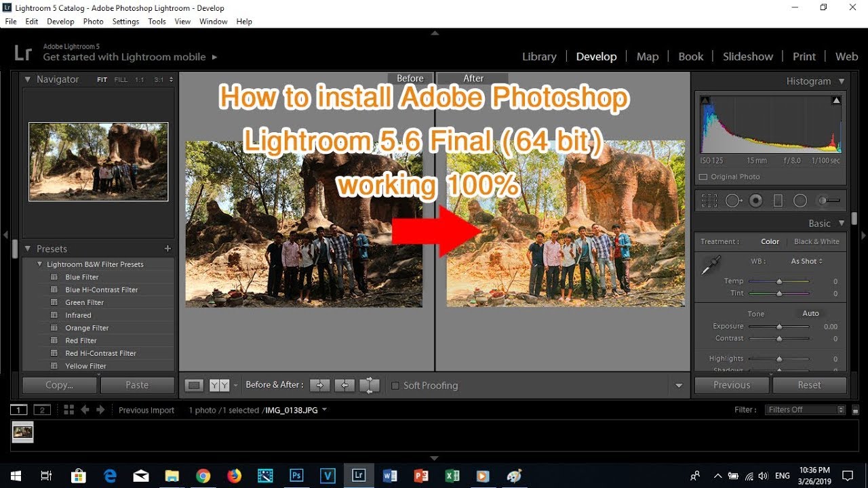Image resolution: width=868 pixels, height=488 pixels.
Task: Collapse Lightroom B&W Filter Presets folder
Action: (41, 264)
